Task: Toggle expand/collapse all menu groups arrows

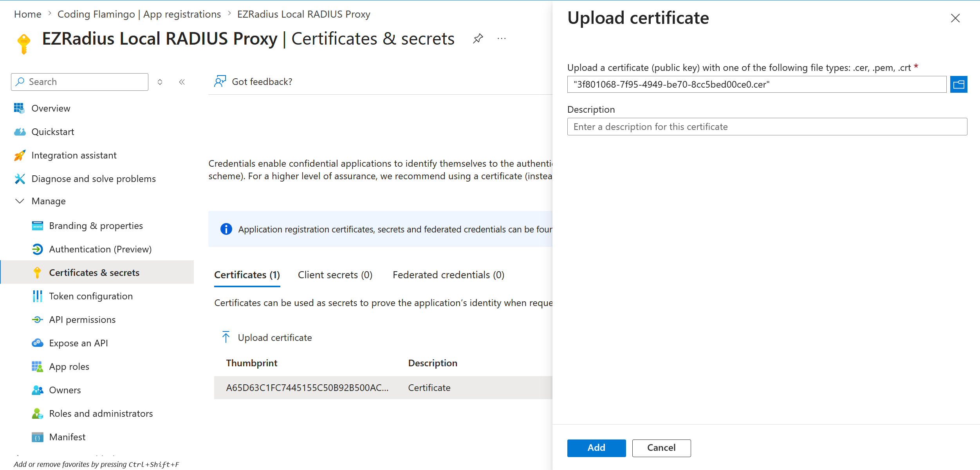Action: (160, 82)
